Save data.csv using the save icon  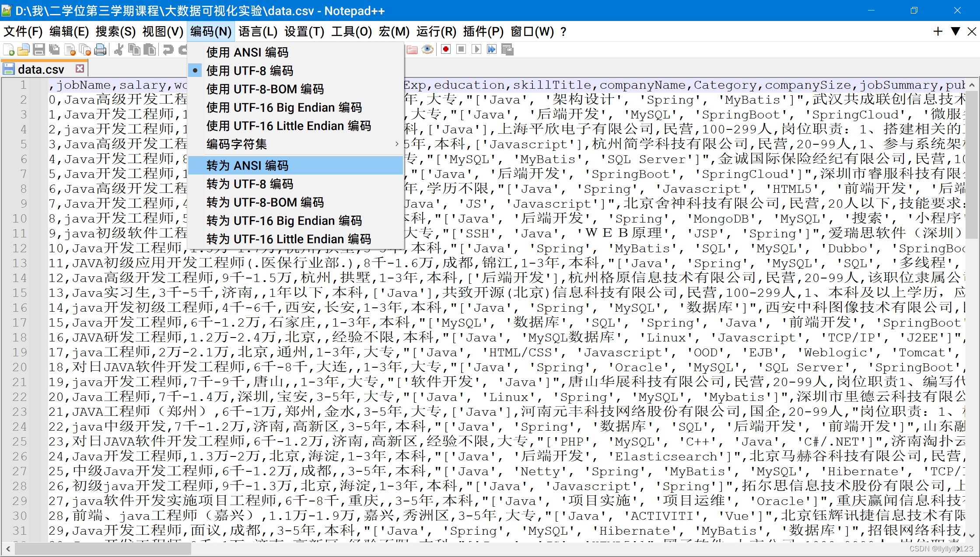(x=39, y=49)
